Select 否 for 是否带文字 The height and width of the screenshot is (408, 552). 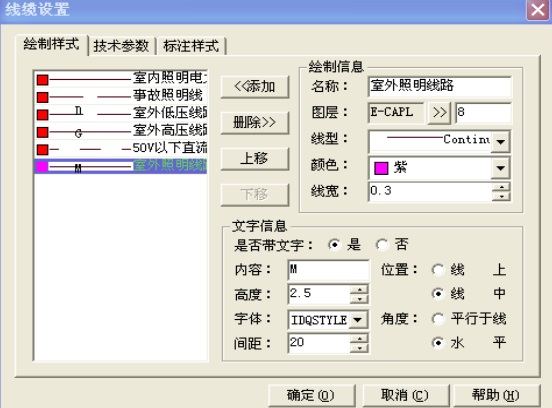click(382, 245)
